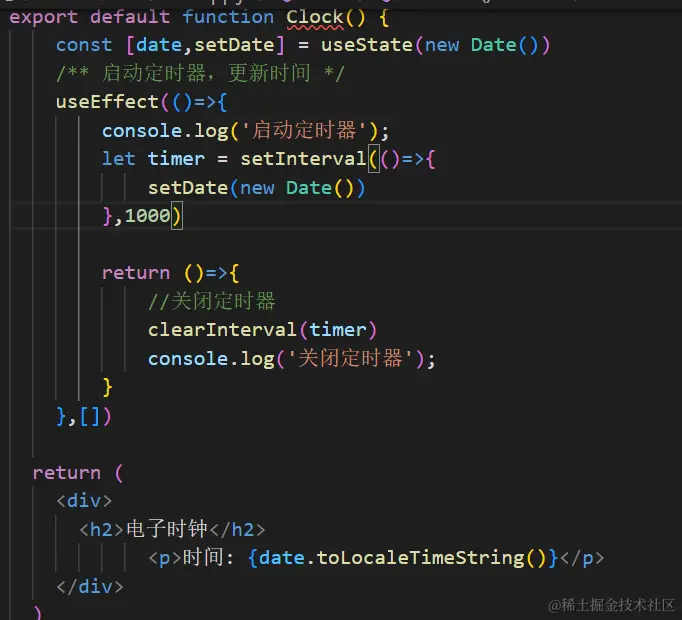Click the 'default' keyword
The width and height of the screenshot is (682, 620).
(x=130, y=17)
